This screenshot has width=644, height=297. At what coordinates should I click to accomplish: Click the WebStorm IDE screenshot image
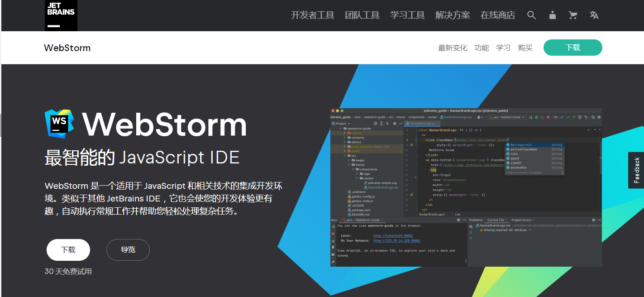pyautogui.click(x=466, y=187)
